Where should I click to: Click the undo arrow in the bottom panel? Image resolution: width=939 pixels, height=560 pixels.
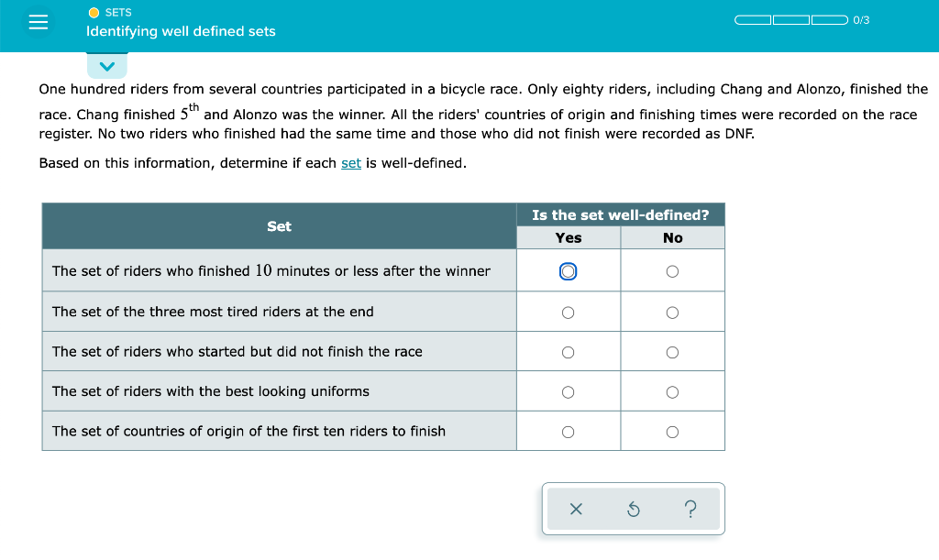click(x=634, y=509)
